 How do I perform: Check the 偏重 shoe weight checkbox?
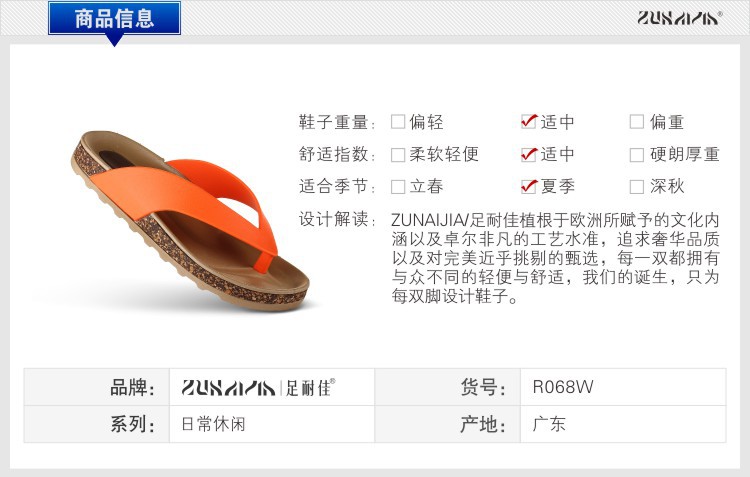(637, 122)
